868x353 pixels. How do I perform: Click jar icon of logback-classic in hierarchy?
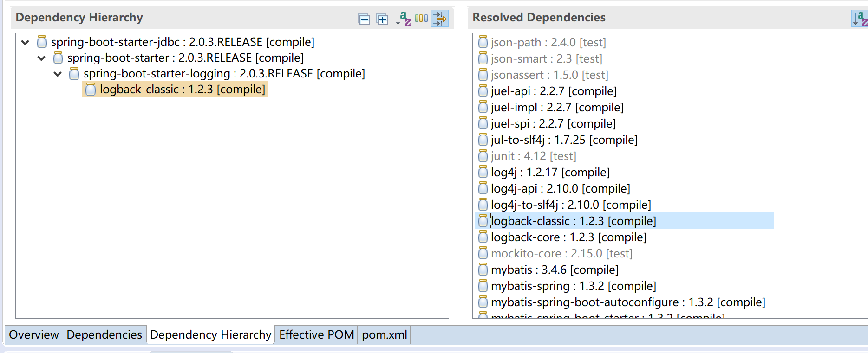click(x=91, y=89)
